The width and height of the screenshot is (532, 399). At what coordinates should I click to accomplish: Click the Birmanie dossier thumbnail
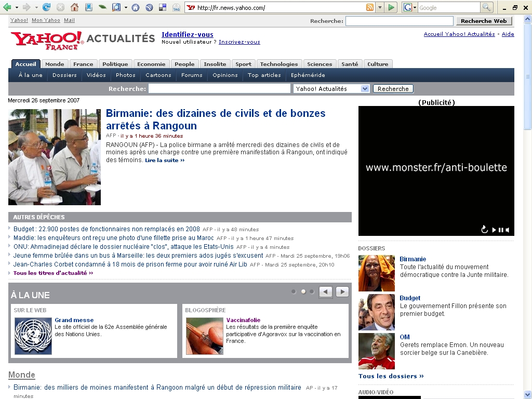(x=377, y=273)
